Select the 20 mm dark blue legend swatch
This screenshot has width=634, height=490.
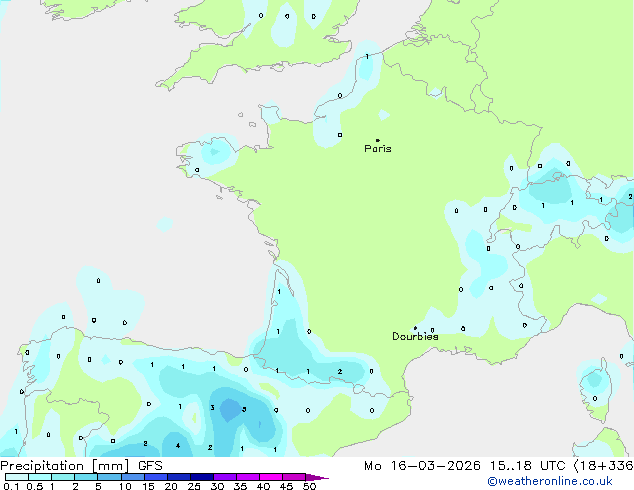coord(178,477)
